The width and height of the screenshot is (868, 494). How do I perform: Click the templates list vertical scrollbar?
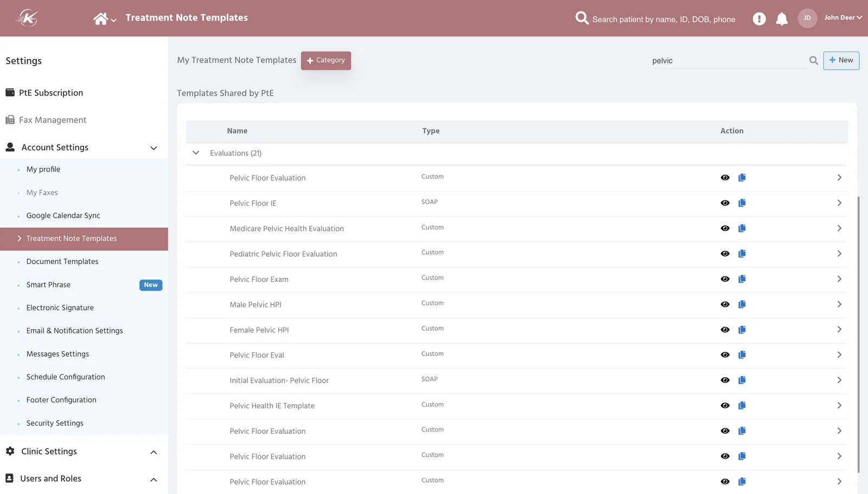(x=858, y=334)
